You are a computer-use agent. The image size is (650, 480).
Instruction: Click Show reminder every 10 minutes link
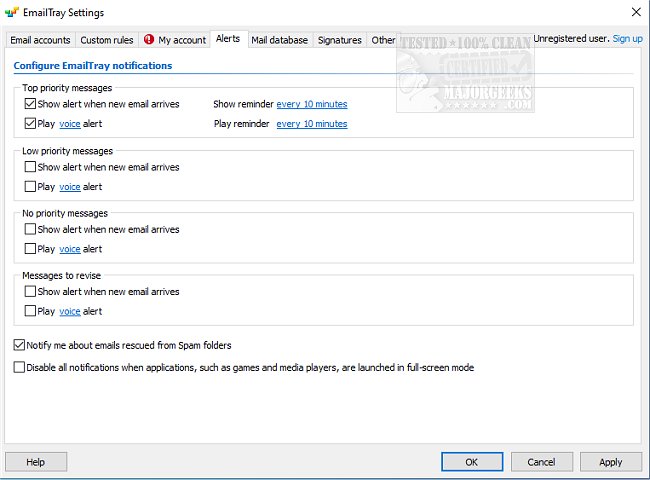(x=312, y=104)
